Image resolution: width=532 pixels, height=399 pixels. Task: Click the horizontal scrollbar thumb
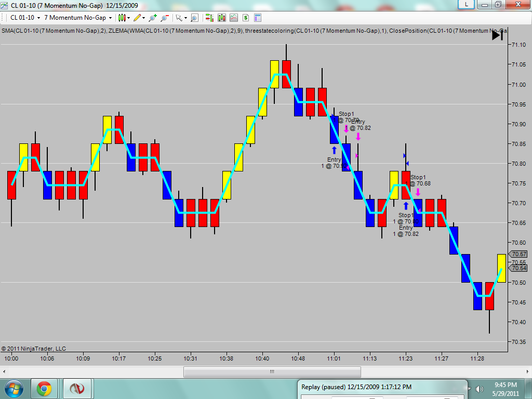pyautogui.click(x=272, y=371)
